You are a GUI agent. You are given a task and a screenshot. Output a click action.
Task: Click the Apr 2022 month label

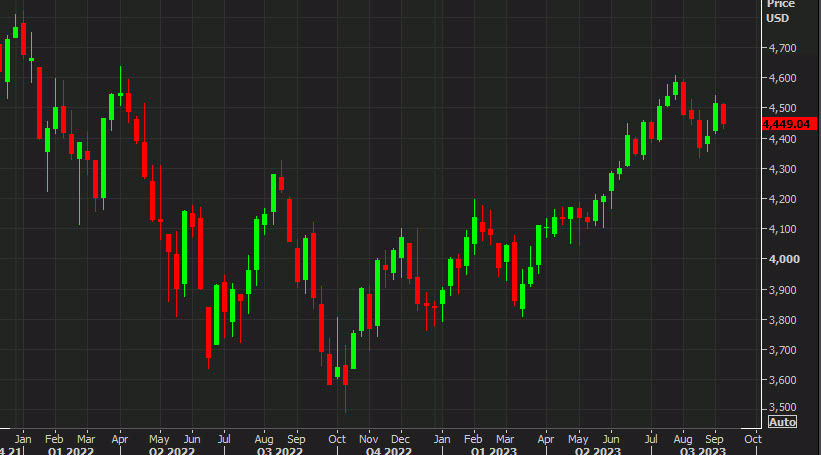[120, 439]
